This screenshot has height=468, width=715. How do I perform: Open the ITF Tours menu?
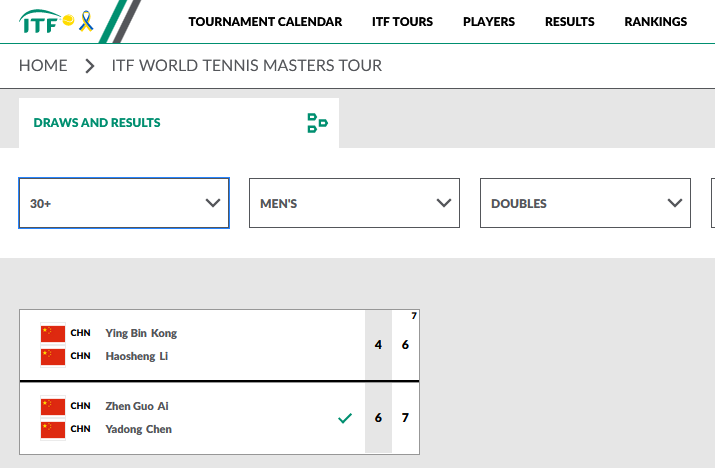(402, 22)
